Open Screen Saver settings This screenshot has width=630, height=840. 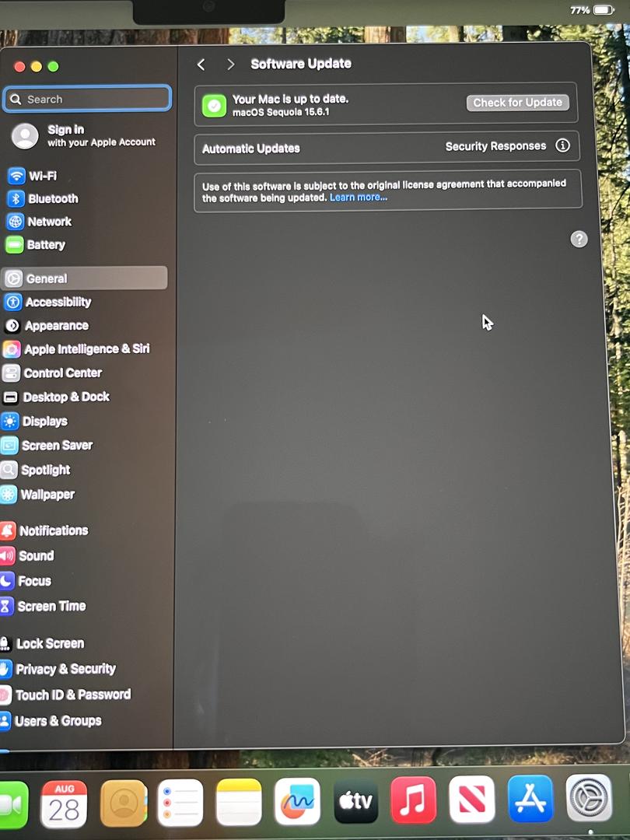pyautogui.click(x=47, y=445)
